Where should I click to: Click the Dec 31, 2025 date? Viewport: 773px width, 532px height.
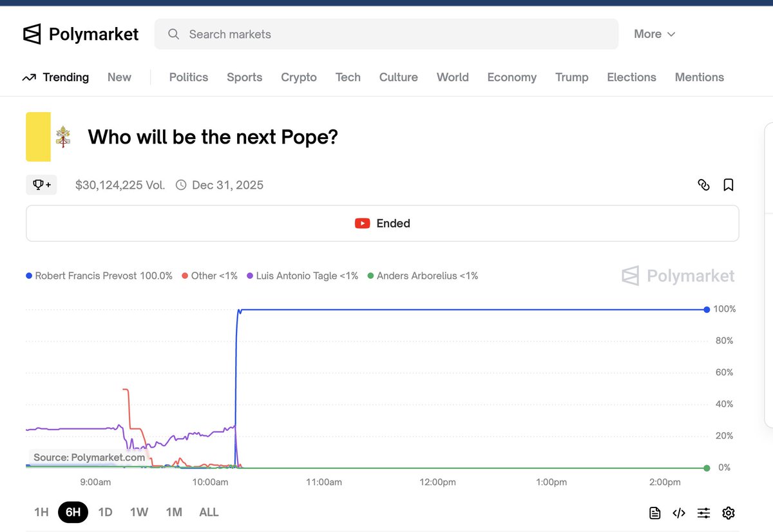tap(227, 185)
